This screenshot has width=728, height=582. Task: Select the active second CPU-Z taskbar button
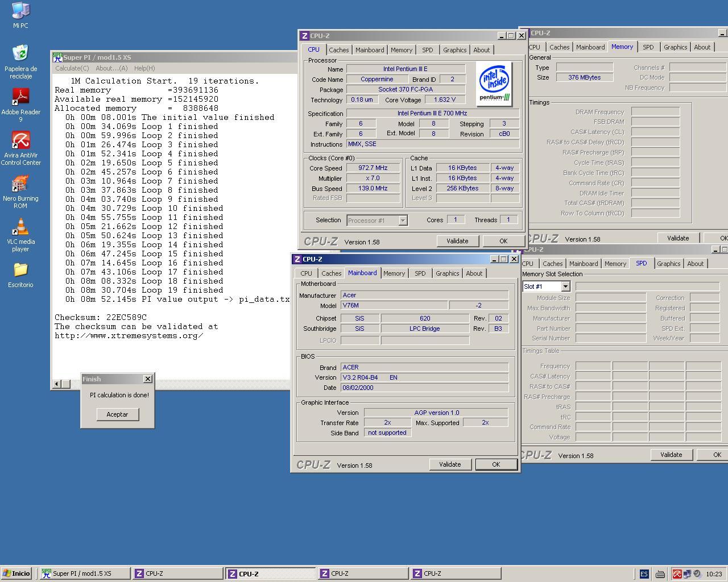[x=271, y=574]
